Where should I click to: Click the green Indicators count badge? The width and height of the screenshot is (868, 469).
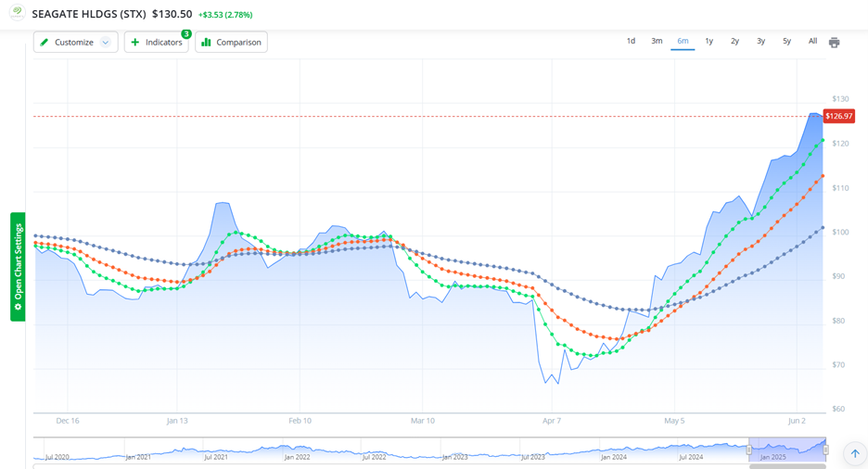186,33
